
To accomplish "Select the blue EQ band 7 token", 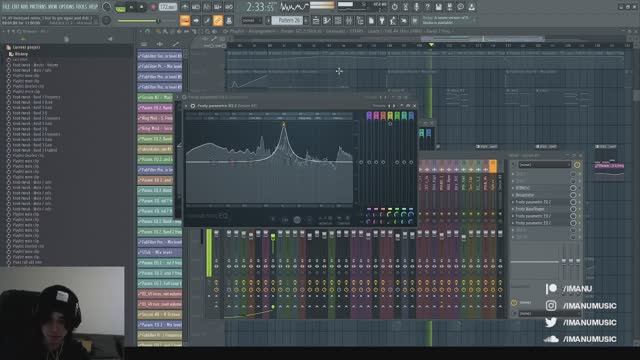I will (411, 116).
